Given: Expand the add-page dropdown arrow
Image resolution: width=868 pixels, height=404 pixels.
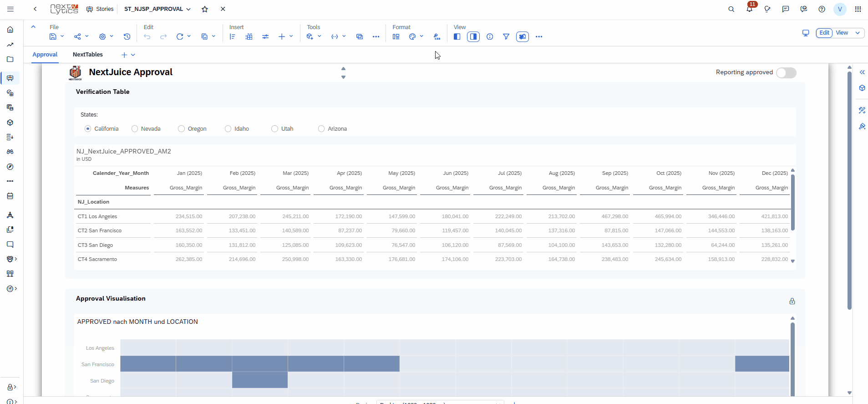Looking at the screenshot, I should [133, 55].
